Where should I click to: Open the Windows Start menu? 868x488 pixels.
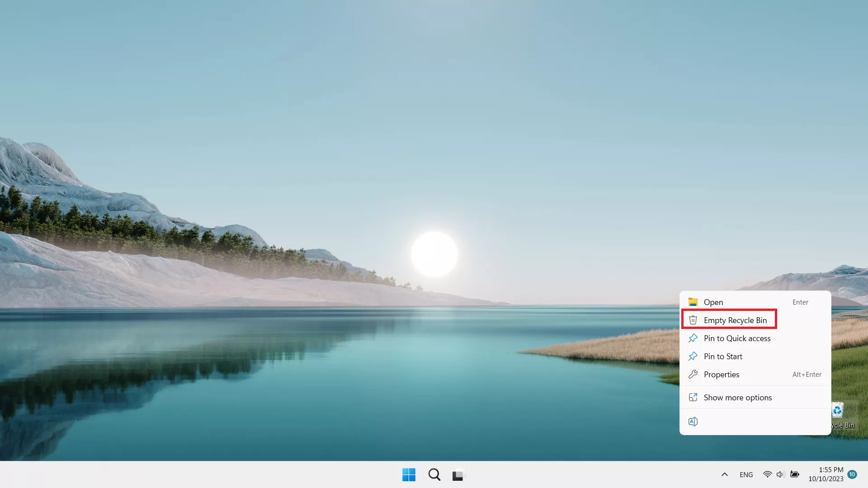(x=409, y=474)
